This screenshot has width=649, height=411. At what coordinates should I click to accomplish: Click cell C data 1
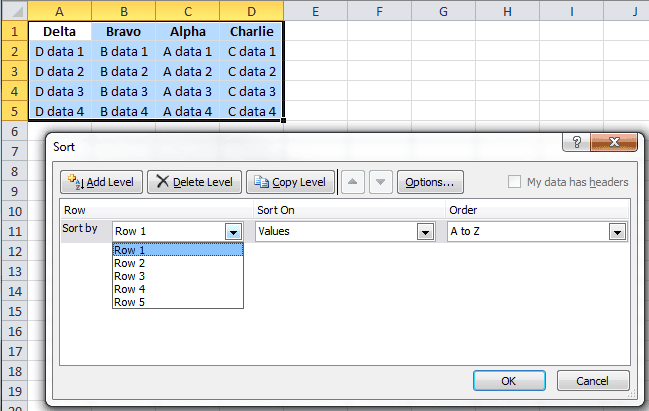(252, 51)
